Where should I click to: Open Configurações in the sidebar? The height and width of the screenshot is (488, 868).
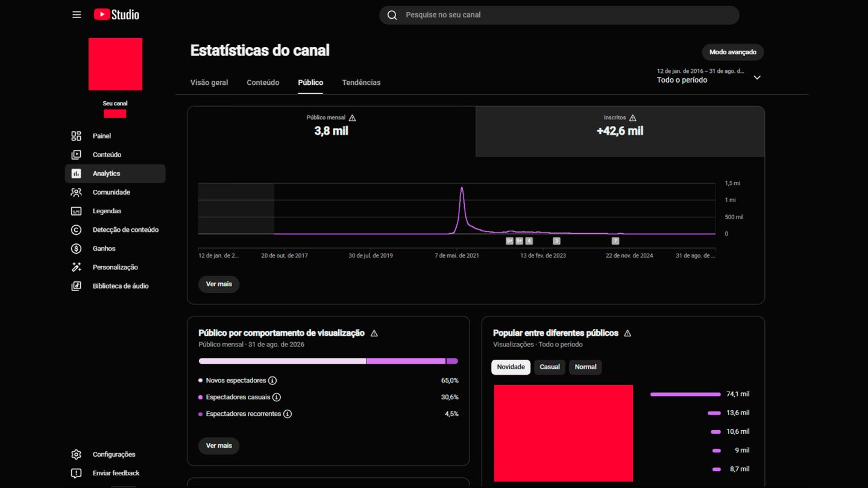pyautogui.click(x=115, y=454)
